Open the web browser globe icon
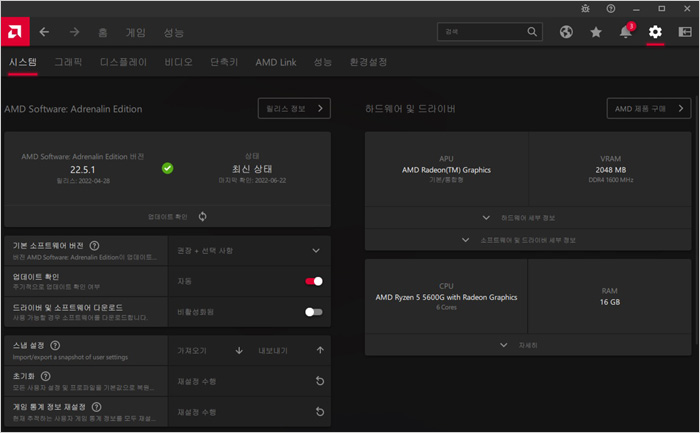 point(566,32)
